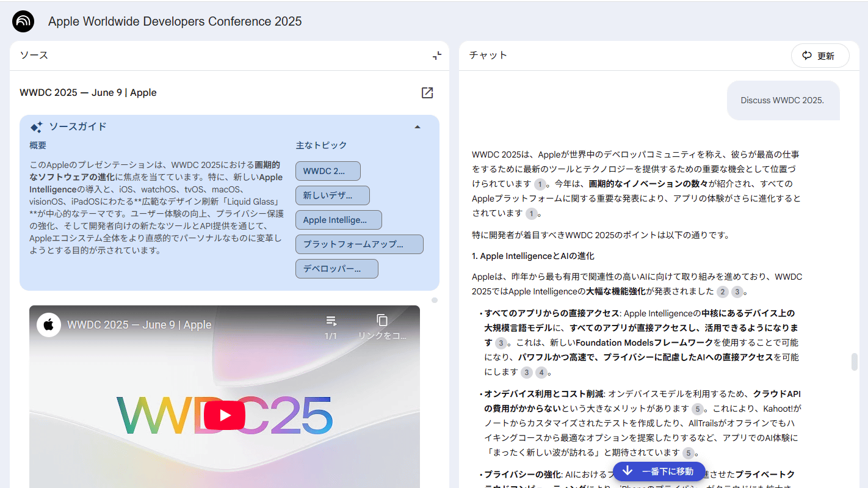Image resolution: width=868 pixels, height=488 pixels.
Task: Select the デベロッパー... topic chip
Action: coord(337,269)
